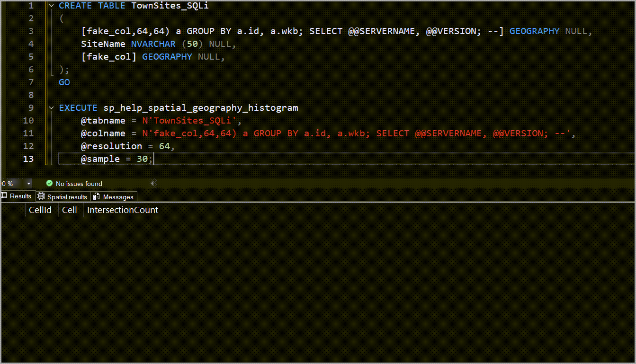Click the @sample parameter on line 13
The height and width of the screenshot is (364, 636).
click(x=100, y=159)
